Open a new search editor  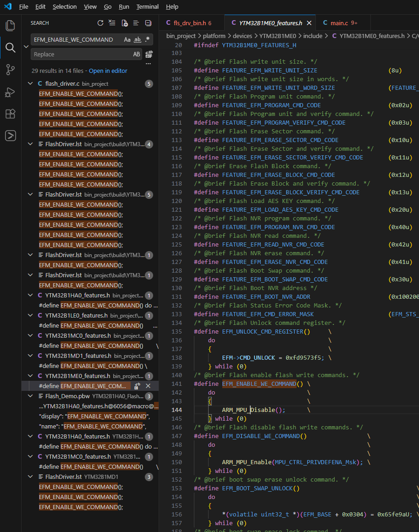coord(124,23)
